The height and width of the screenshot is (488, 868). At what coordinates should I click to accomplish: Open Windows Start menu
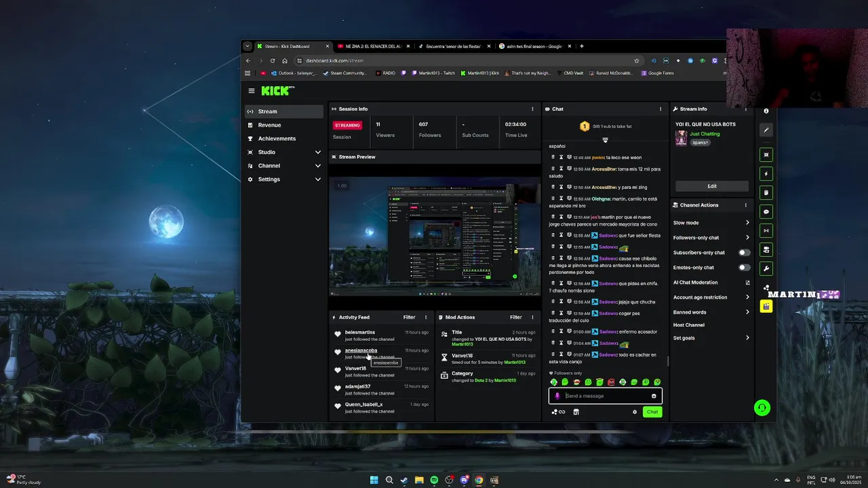pos(374,481)
